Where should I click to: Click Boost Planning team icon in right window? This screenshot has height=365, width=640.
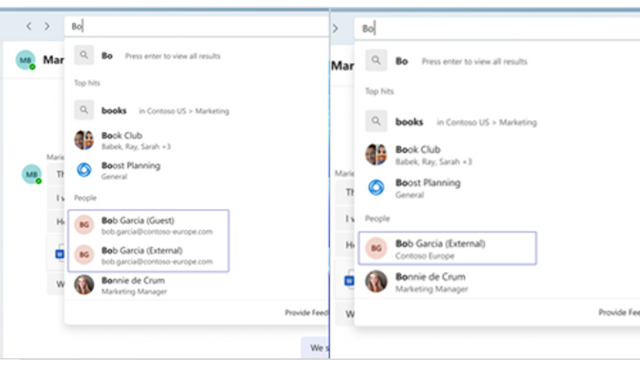[x=376, y=188]
